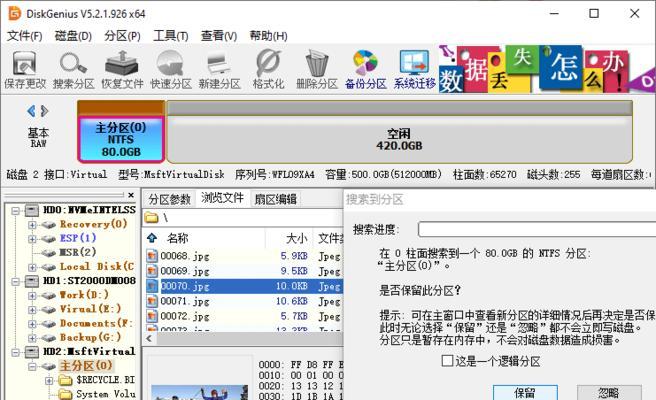The width and height of the screenshot is (656, 400).
Task: Click the 00072.jpg file icon
Action: (152, 316)
